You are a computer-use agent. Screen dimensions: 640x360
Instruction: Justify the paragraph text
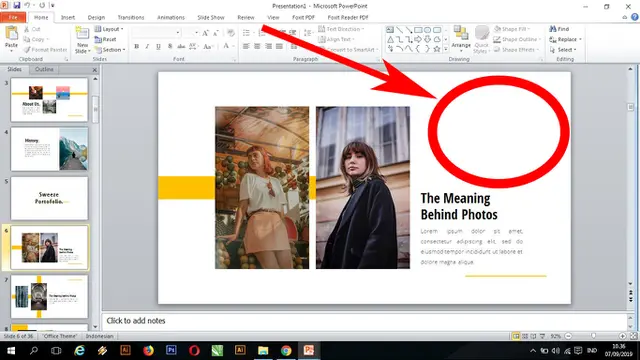point(279,46)
